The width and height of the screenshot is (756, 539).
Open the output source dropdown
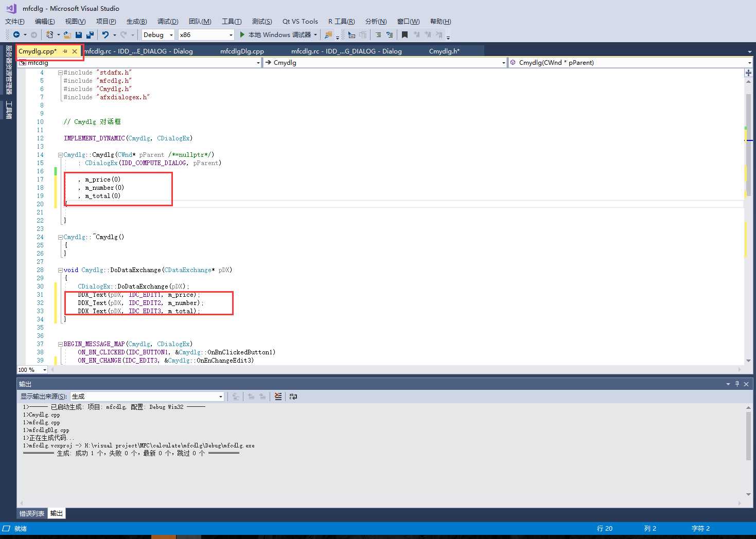pos(147,397)
